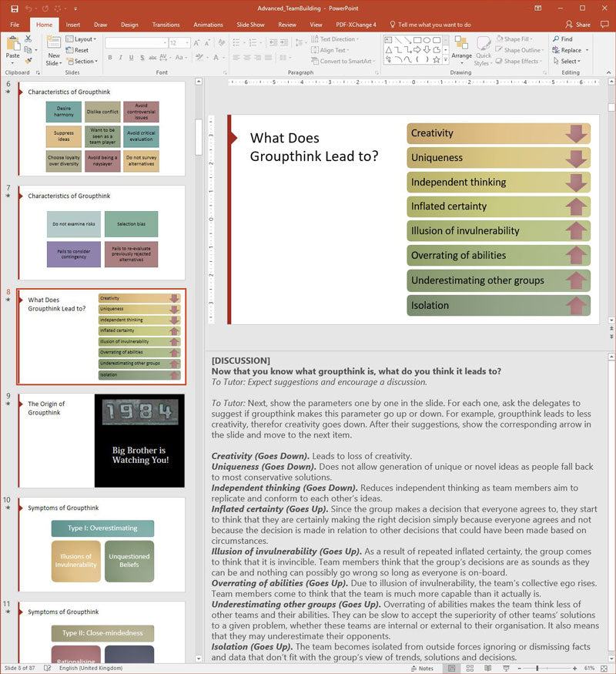Viewport: 616px width, 674px height.
Task: Select slide 9 'The Origin of Groupthink' thumbnail
Action: coord(102,441)
